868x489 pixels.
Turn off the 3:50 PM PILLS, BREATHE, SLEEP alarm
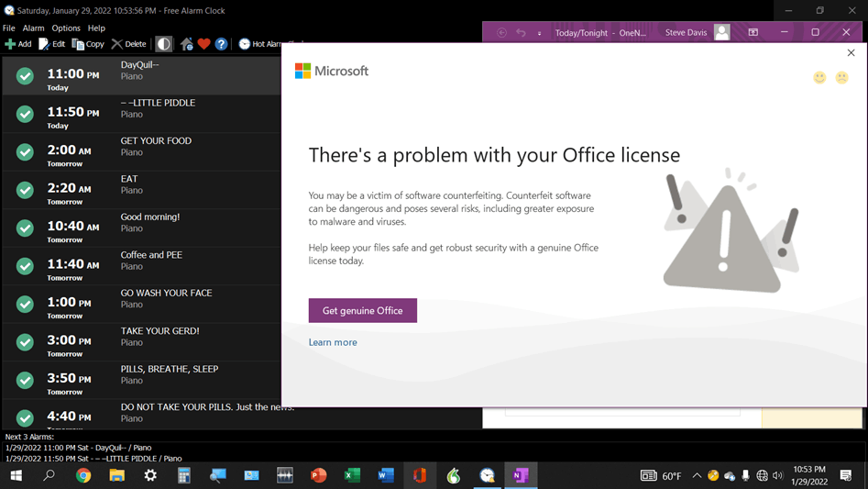[x=25, y=380]
